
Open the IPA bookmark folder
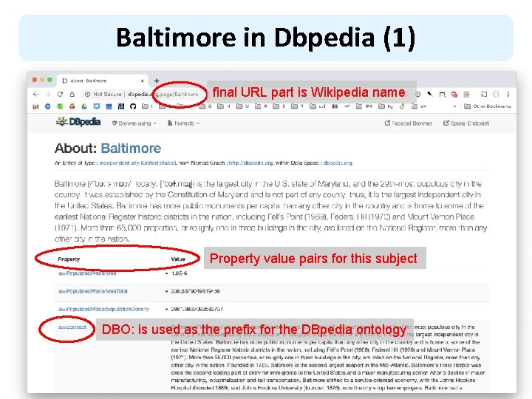click(x=364, y=106)
